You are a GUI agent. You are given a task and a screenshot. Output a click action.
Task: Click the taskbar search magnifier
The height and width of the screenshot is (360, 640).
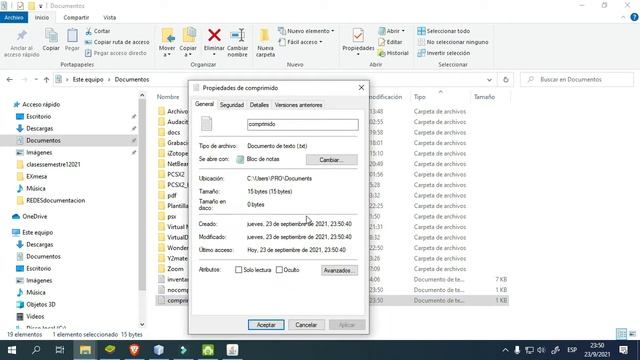pyautogui.click(x=36, y=350)
